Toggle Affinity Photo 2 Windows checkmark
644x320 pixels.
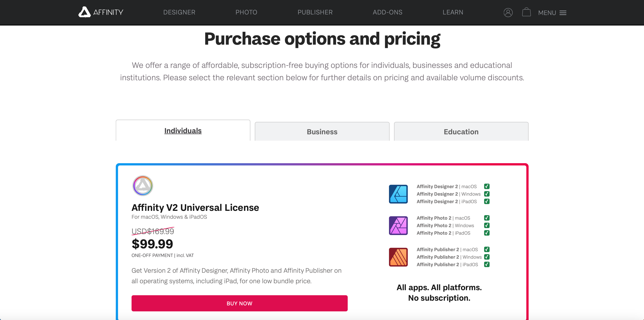click(x=487, y=225)
